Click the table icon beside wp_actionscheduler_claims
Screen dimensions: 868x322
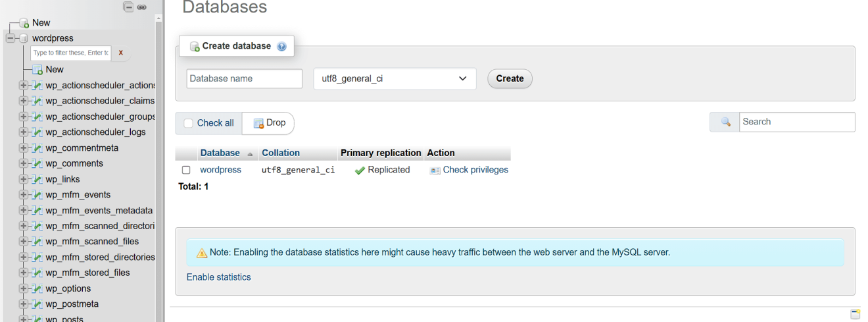tap(38, 101)
